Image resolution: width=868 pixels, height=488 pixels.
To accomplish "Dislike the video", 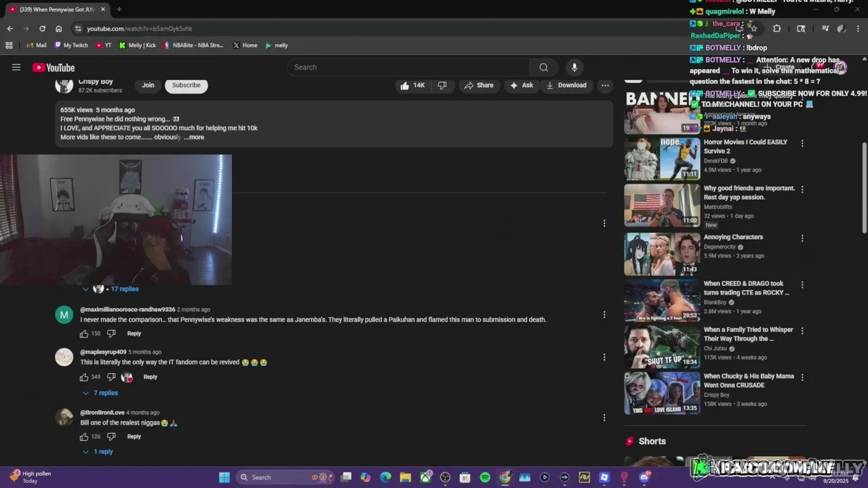I will 442,85.
